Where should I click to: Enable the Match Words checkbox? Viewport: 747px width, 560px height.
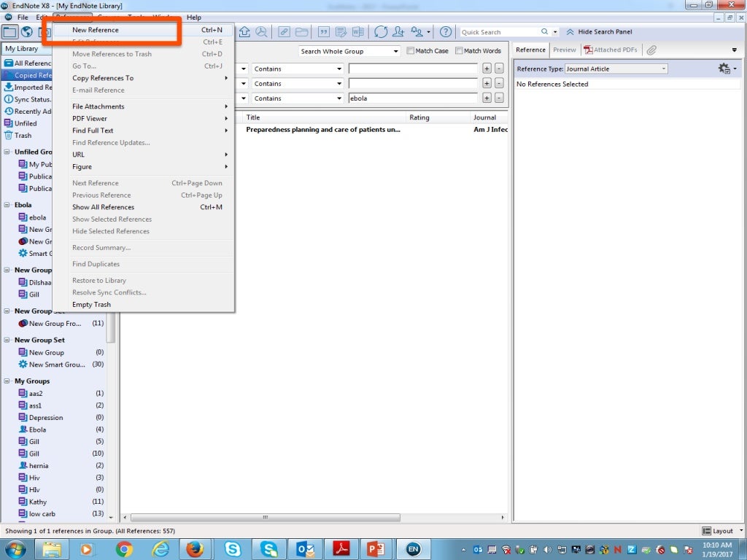pos(459,50)
